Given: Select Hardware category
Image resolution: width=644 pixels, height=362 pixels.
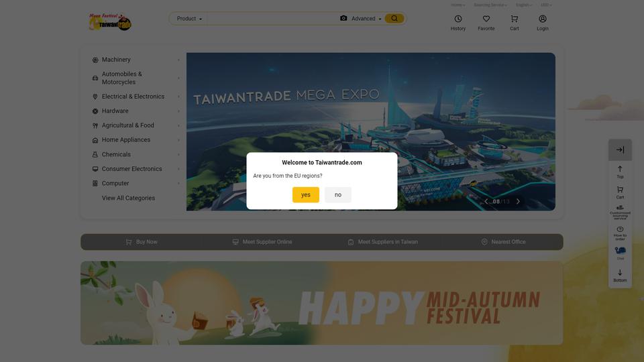Looking at the screenshot, I should tap(115, 111).
